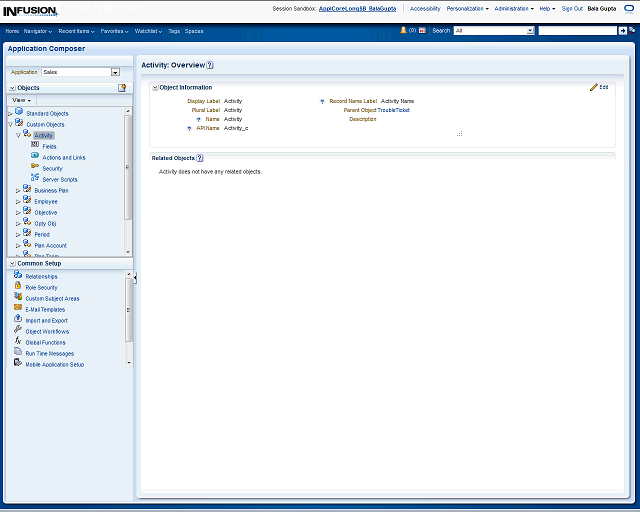Viewport: 640px width, 512px height.
Task: Click the Server Scripts icon
Action: 35,179
